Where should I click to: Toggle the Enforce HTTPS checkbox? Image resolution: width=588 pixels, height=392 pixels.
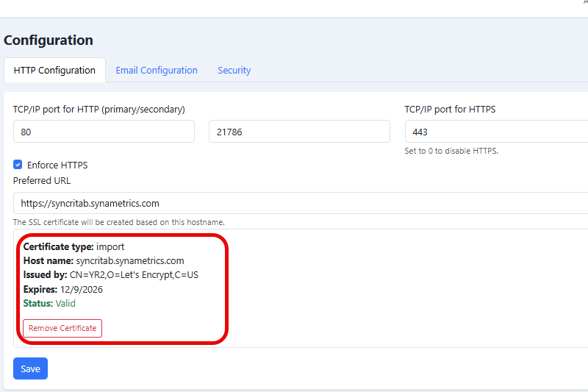click(x=18, y=164)
